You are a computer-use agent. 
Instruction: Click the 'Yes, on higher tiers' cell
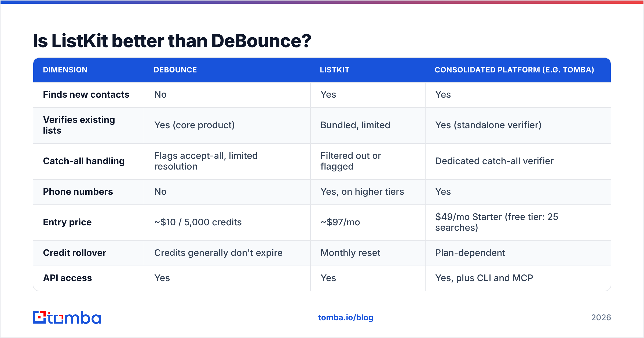(x=362, y=192)
